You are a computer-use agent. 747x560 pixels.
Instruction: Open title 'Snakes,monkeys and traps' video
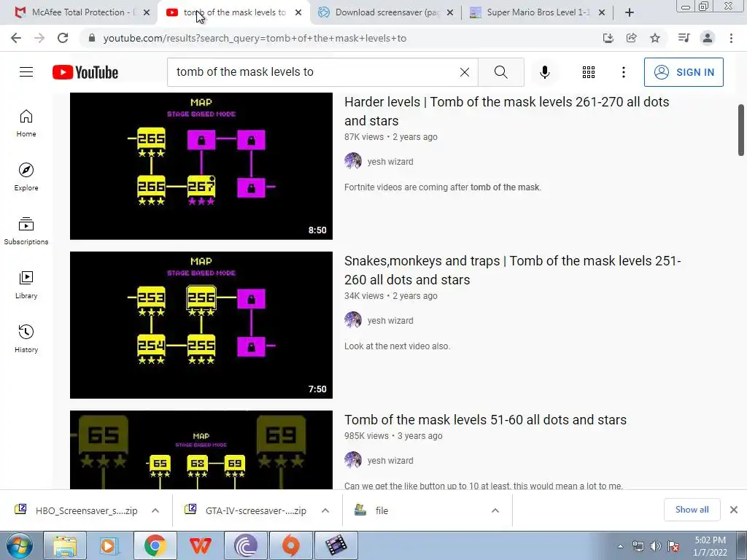[513, 270]
